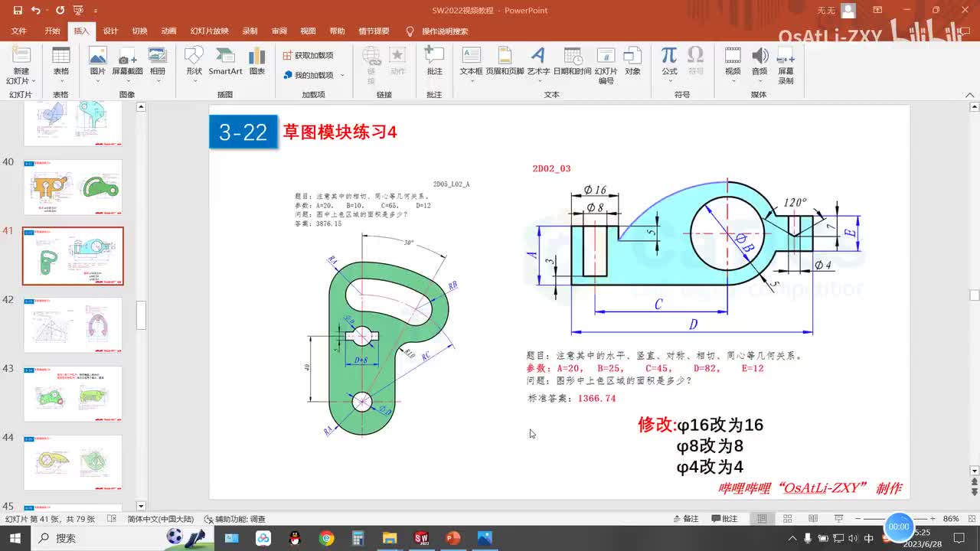Click the language indicator 简体中文(中国大陆)
980x551 pixels.
[160, 519]
